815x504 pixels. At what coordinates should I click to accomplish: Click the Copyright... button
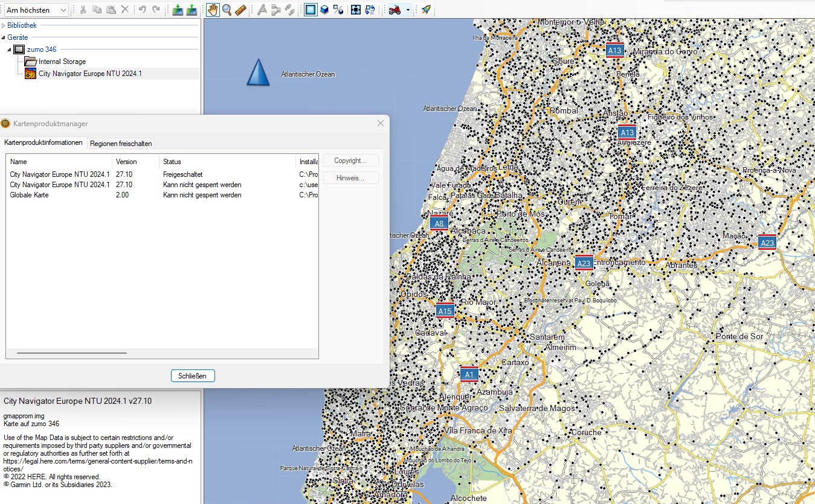pos(350,161)
